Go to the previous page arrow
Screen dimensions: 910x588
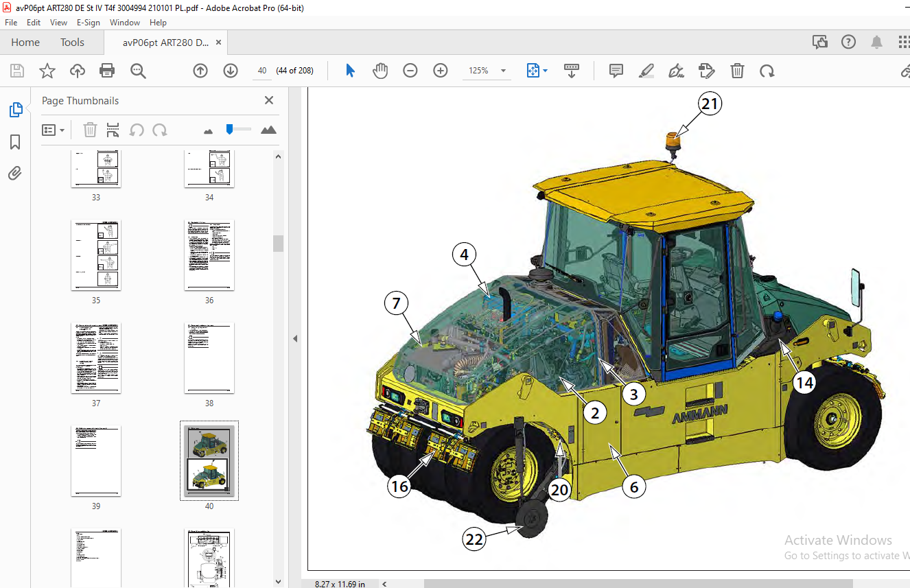click(200, 71)
